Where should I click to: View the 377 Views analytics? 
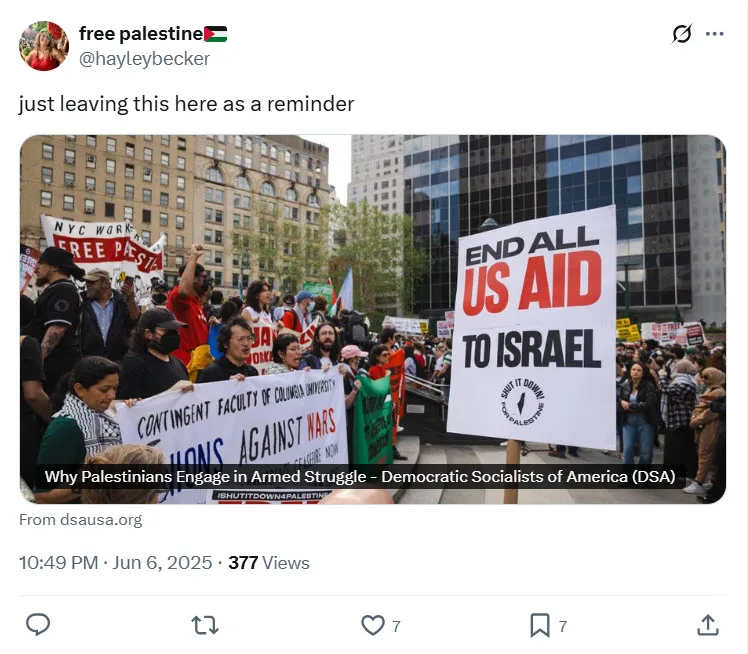click(269, 563)
